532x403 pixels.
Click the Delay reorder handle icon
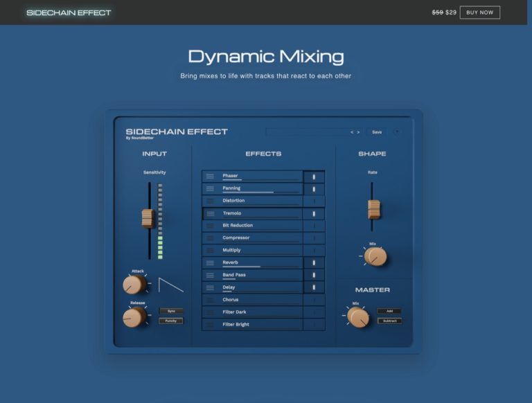tap(210, 287)
